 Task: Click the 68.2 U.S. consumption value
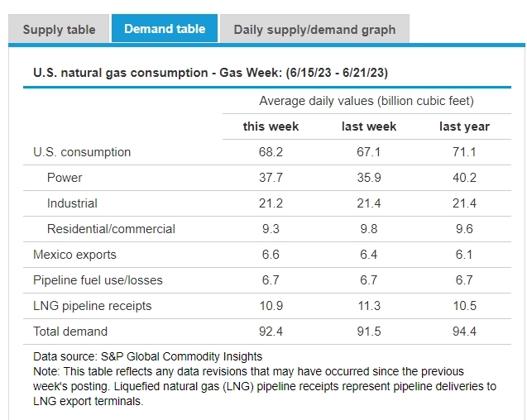[271, 152]
